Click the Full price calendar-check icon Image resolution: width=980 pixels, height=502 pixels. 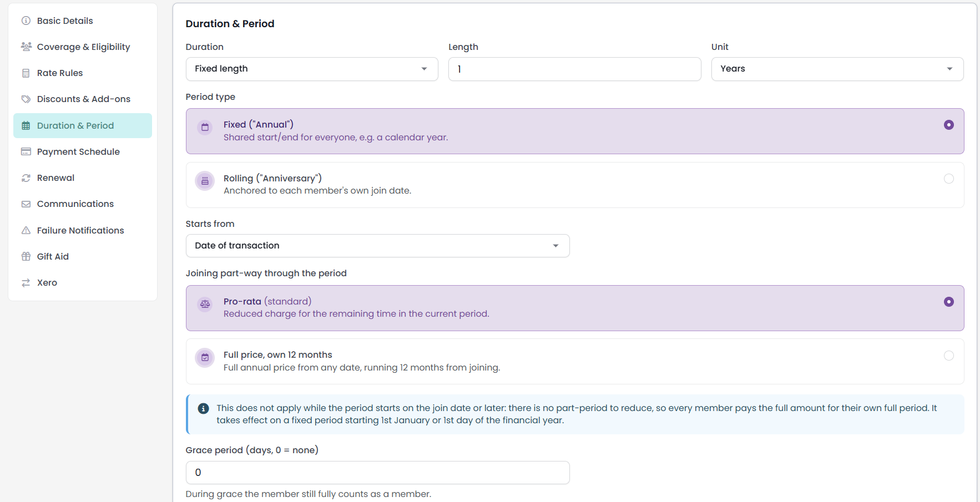click(x=205, y=358)
